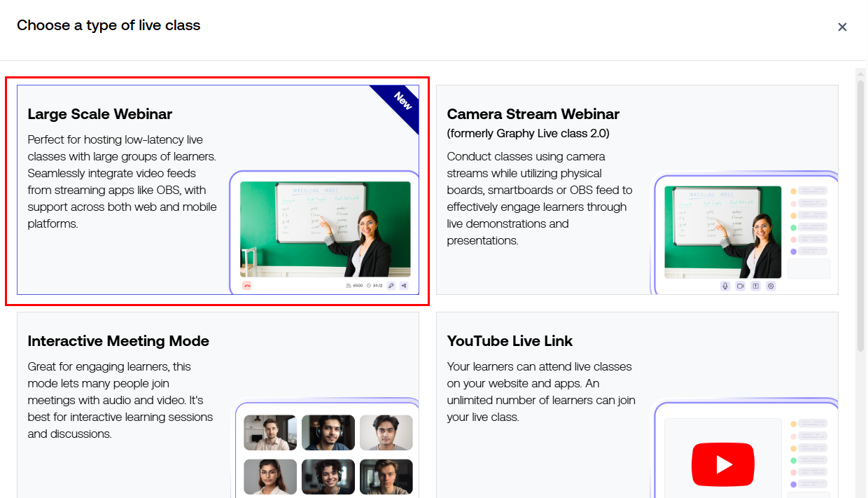Click the red YouTube play icon

click(724, 464)
